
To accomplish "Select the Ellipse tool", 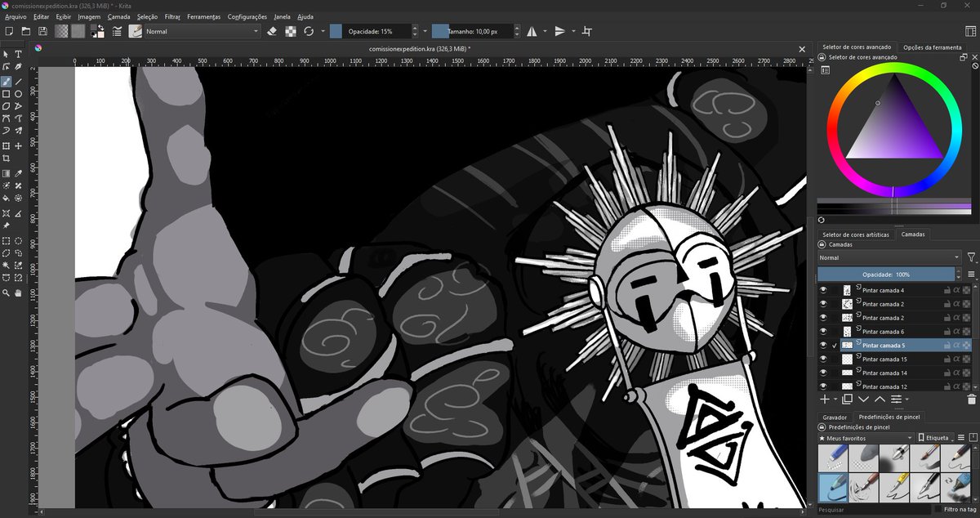I will point(18,94).
